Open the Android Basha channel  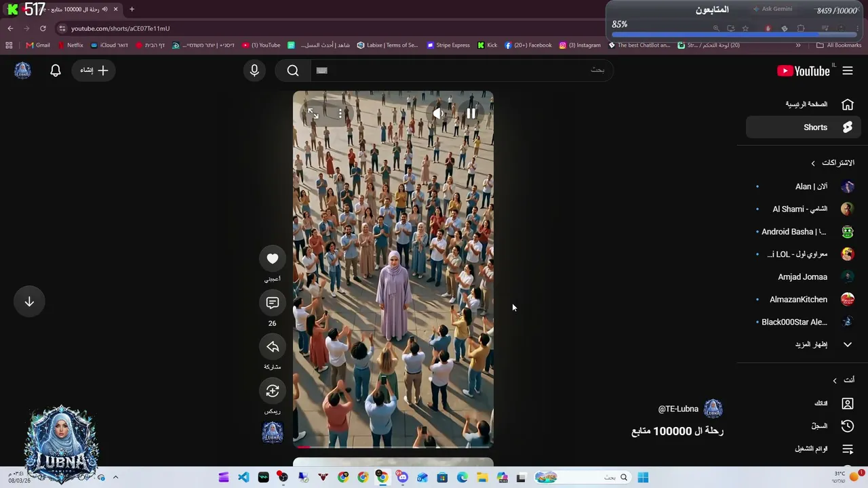tap(804, 232)
